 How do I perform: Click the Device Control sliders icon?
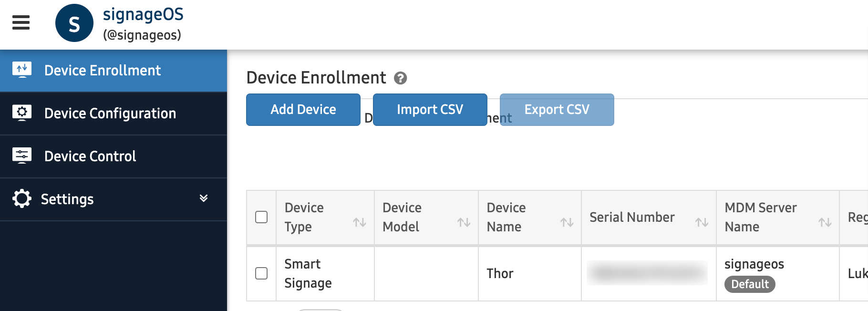pyautogui.click(x=22, y=156)
